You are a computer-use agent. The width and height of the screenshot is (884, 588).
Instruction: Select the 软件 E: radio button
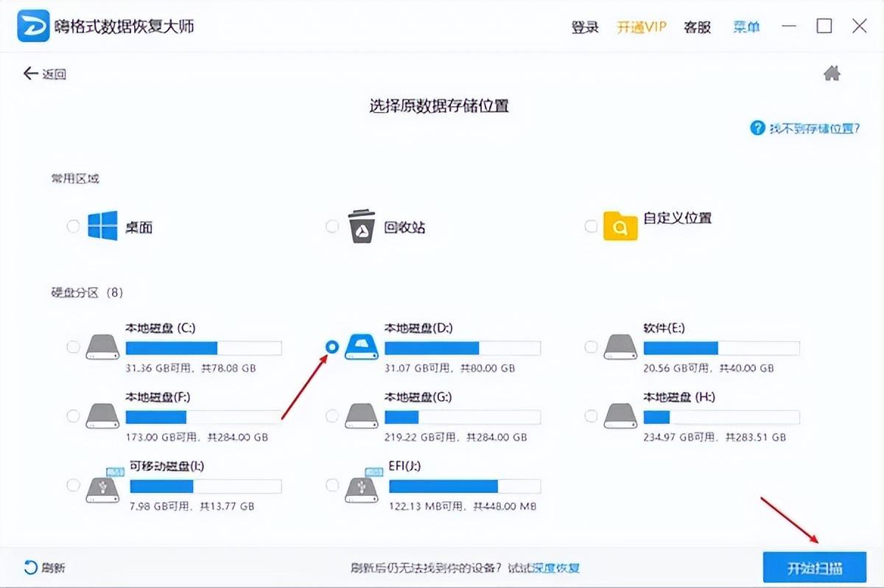click(591, 347)
